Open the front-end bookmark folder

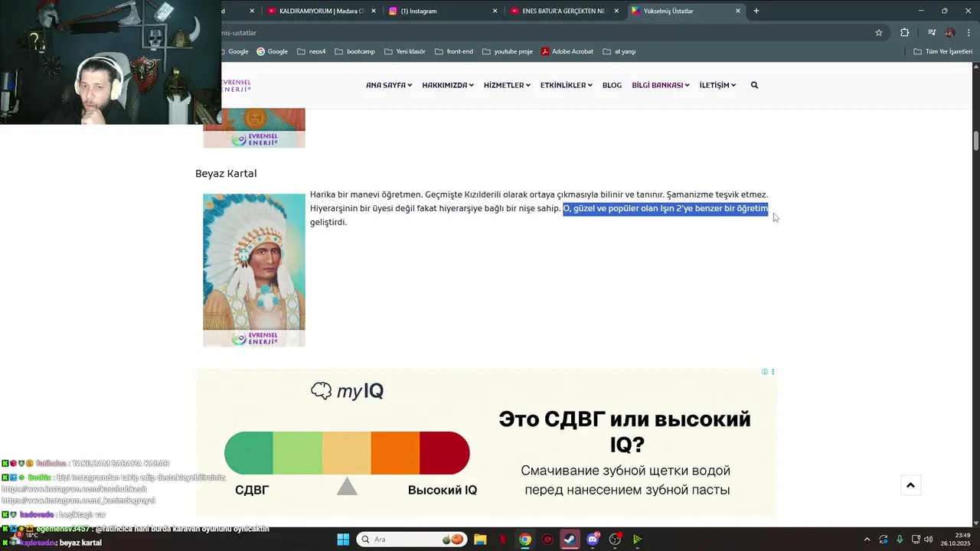(x=453, y=51)
